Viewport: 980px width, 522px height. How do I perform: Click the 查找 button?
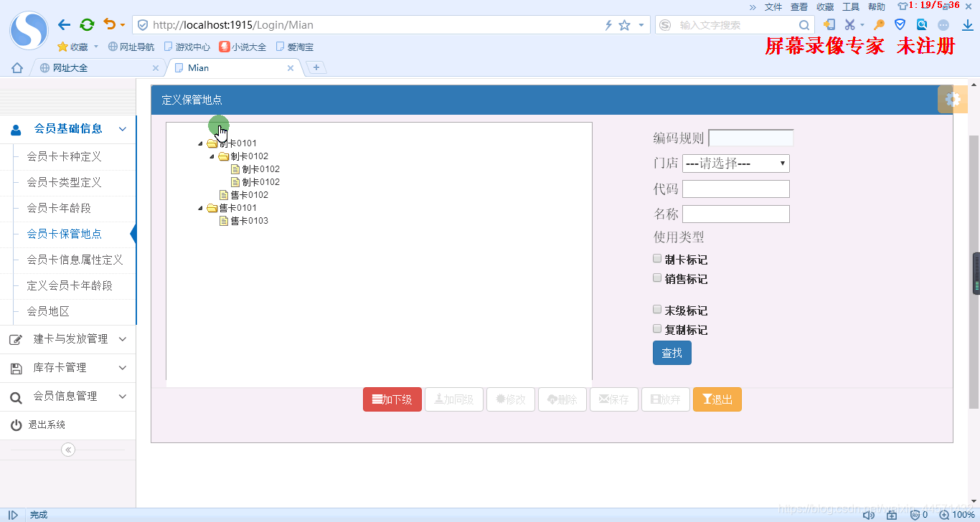(672, 353)
